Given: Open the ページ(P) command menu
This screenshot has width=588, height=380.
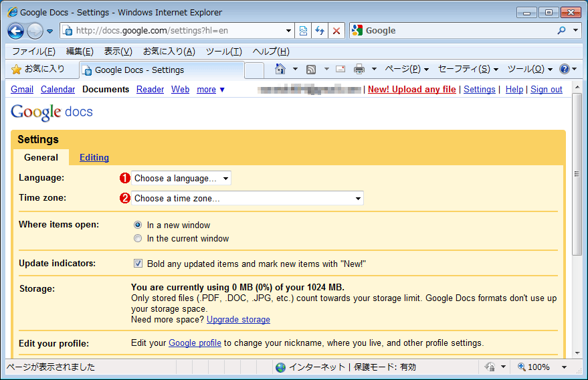Looking at the screenshot, I should (x=407, y=69).
